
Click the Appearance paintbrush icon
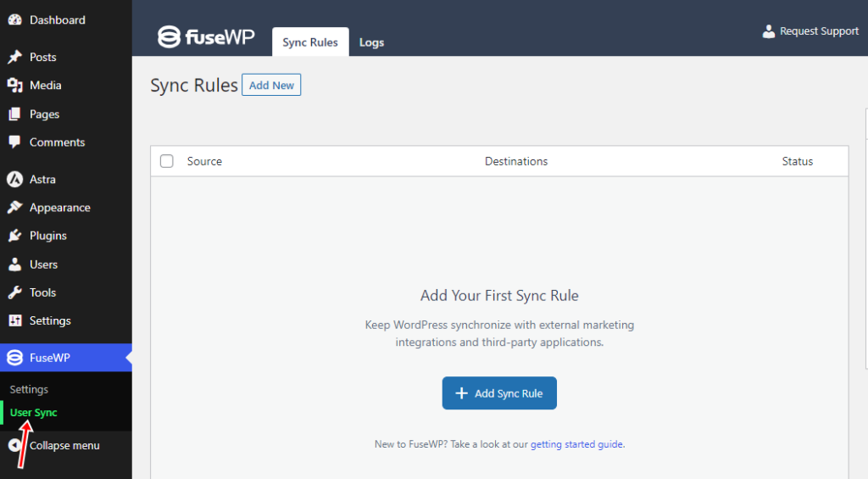coord(15,208)
